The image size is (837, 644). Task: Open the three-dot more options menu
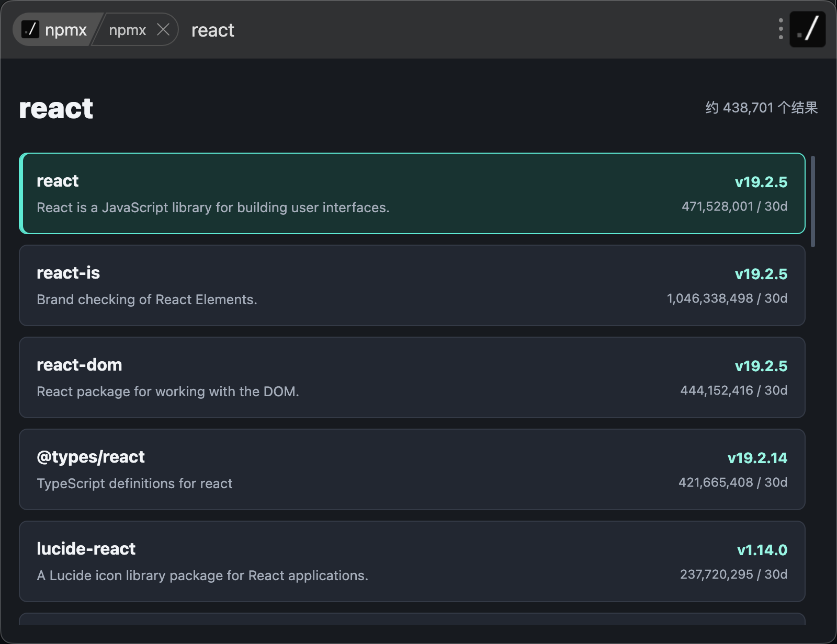[x=781, y=29]
